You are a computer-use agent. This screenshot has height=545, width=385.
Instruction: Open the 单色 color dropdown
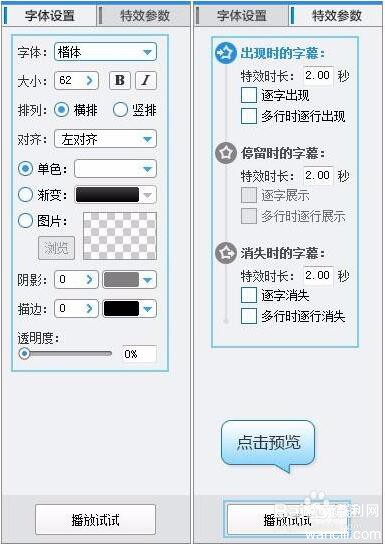(x=115, y=169)
